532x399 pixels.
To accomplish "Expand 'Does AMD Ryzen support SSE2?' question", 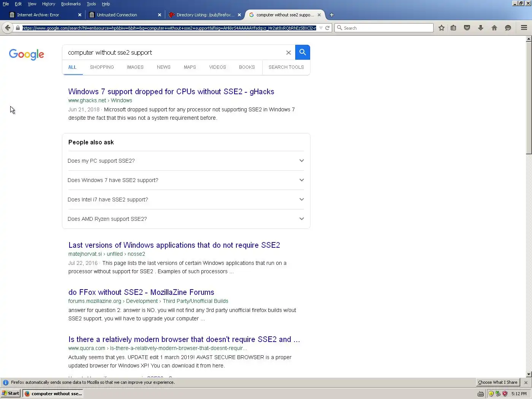I will click(x=186, y=219).
